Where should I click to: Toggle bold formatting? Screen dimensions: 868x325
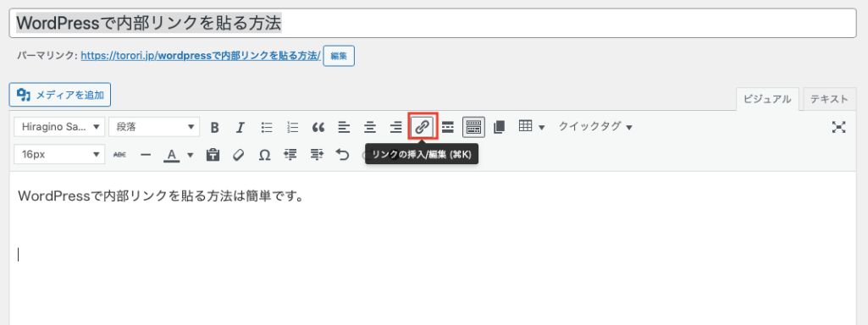coord(215,127)
